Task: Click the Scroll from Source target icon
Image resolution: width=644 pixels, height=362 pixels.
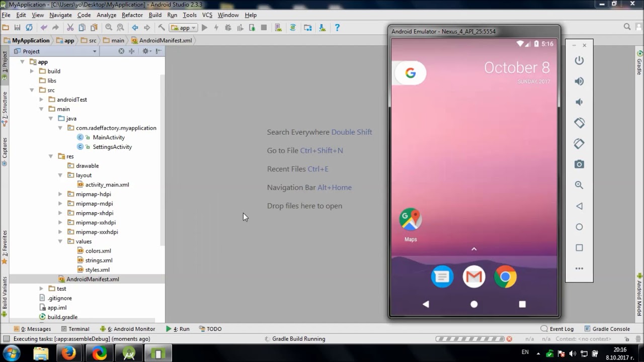Action: [x=121, y=51]
